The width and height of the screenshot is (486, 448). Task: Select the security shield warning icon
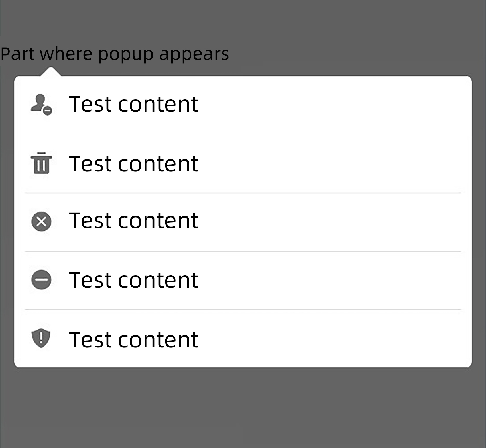[42, 339]
